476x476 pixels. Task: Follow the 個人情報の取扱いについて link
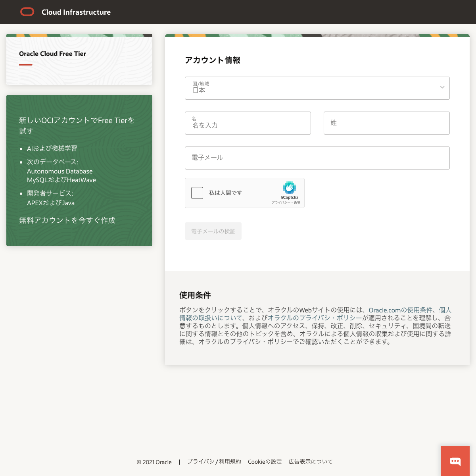(x=211, y=318)
